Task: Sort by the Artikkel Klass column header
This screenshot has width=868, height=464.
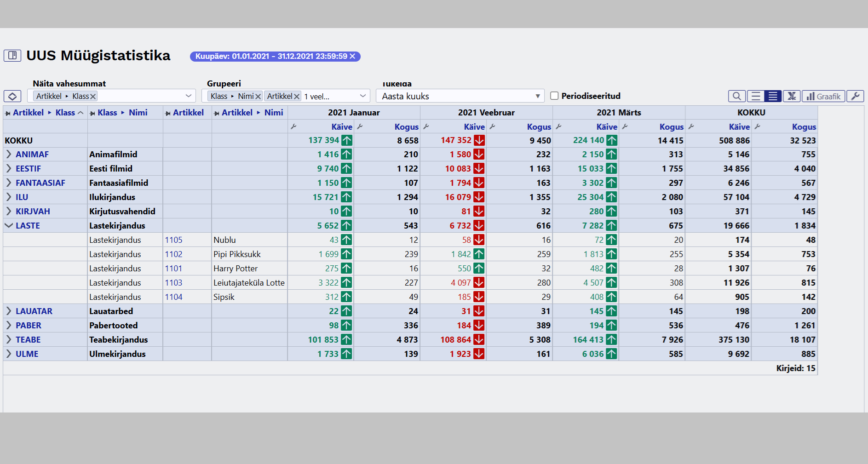Action: 44,113
